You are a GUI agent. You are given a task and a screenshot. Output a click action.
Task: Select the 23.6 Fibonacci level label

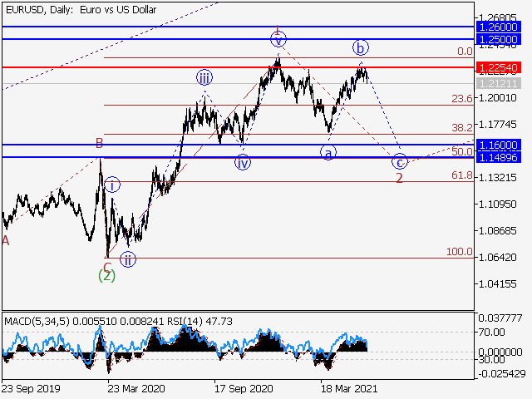pyautogui.click(x=462, y=99)
